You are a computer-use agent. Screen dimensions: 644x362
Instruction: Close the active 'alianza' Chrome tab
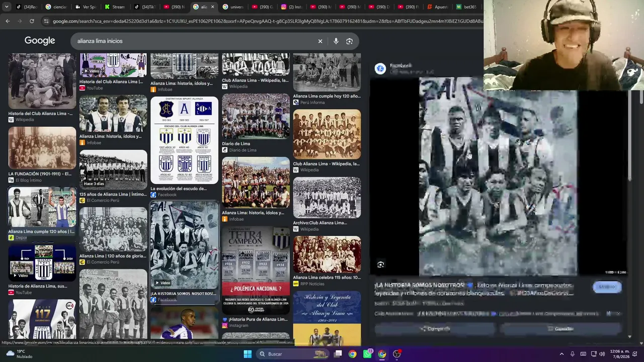point(212,7)
